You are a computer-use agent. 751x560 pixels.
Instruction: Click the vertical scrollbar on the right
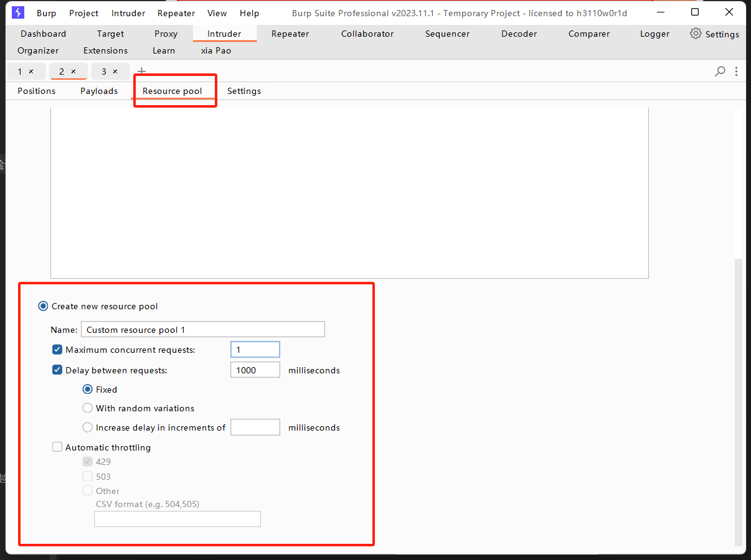point(739,403)
